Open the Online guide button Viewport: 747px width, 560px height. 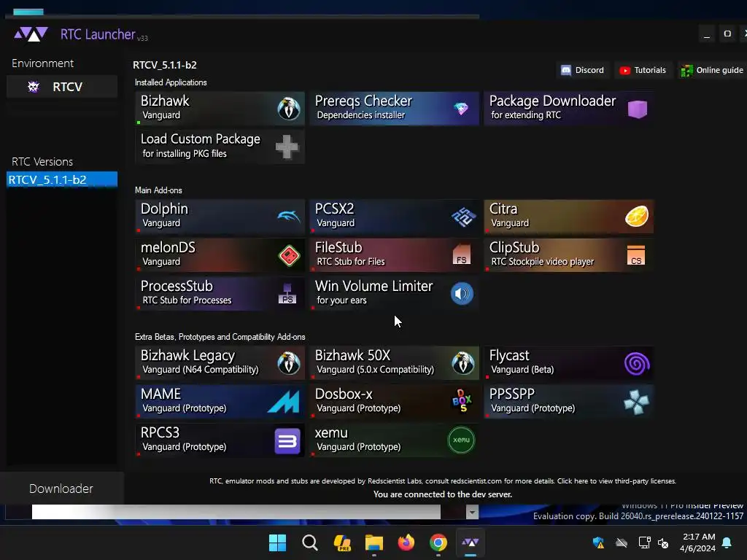[712, 71]
